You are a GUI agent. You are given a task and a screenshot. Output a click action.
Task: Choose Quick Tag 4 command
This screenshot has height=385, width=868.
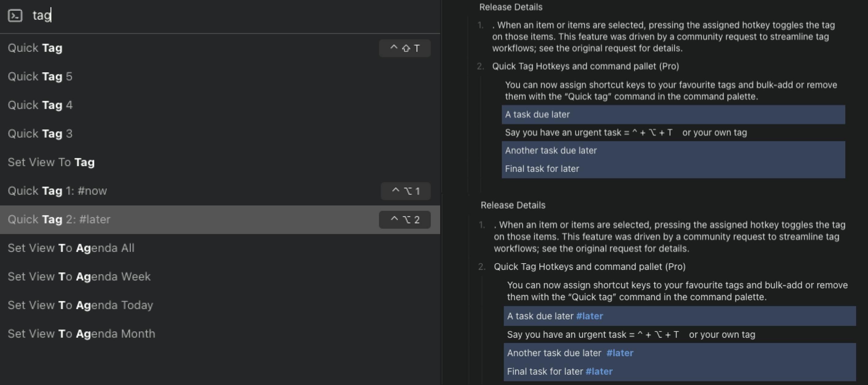point(40,105)
